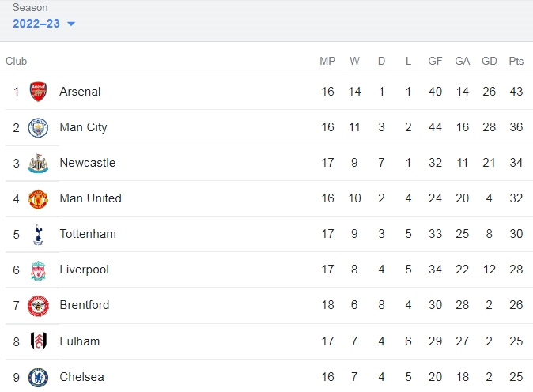Click the season dropdown arrow
The height and width of the screenshot is (392, 533).
click(71, 24)
